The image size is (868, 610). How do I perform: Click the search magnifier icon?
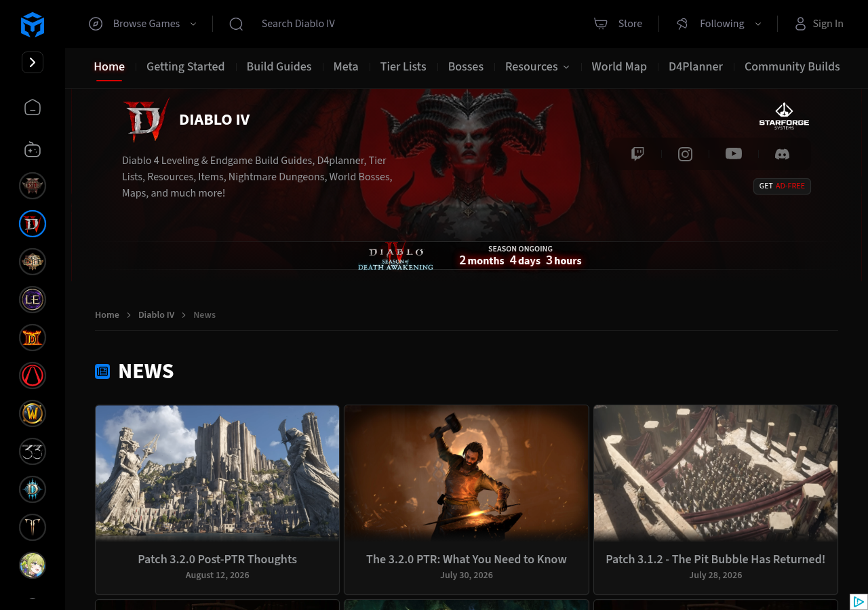[236, 24]
